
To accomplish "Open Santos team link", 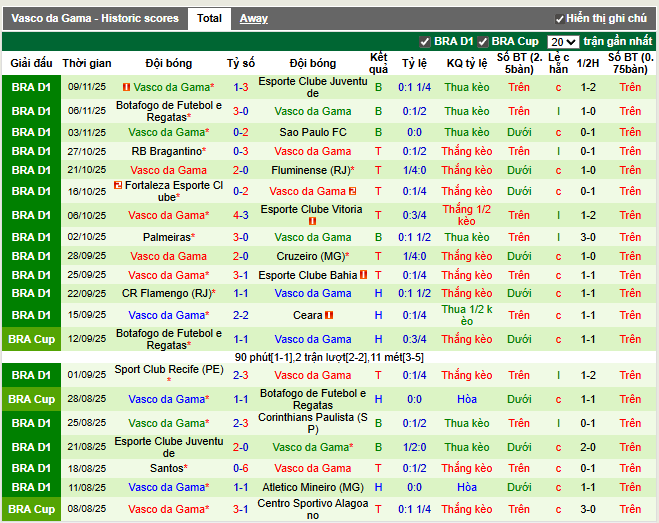I will tap(167, 468).
